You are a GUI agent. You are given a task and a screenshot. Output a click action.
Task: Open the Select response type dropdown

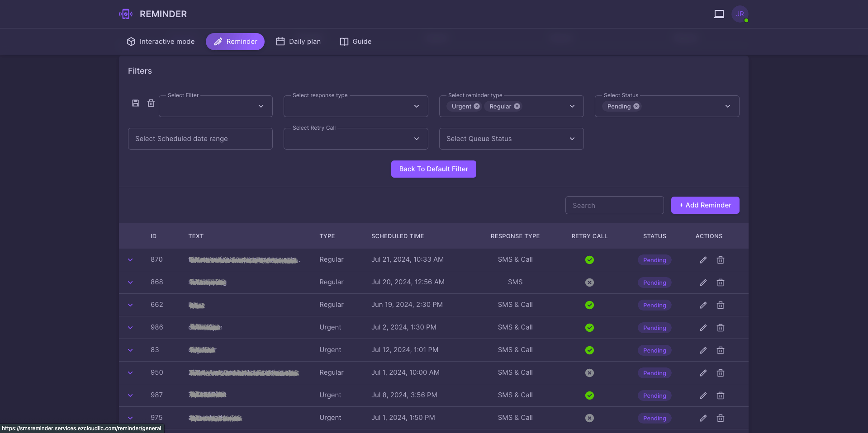[356, 106]
